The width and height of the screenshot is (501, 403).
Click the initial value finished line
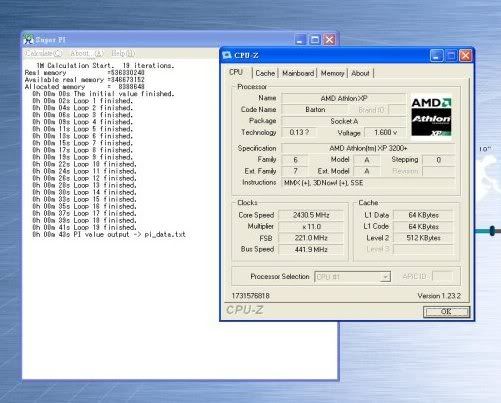pos(103,94)
